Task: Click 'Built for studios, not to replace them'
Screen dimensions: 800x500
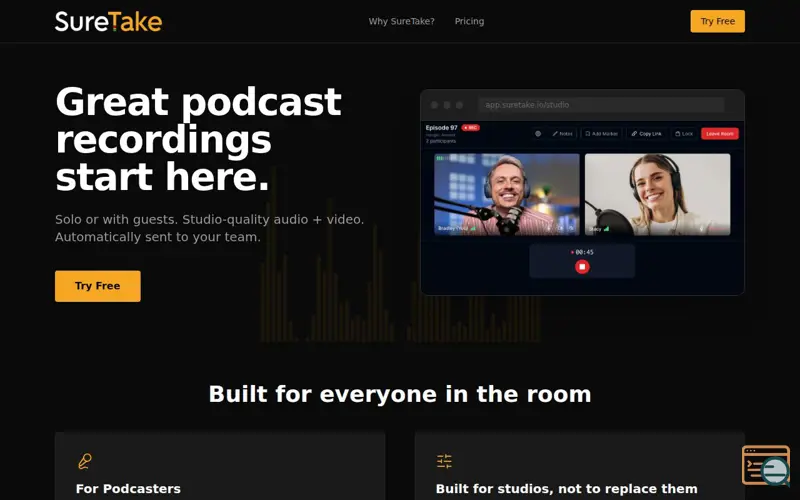Action: tap(566, 488)
